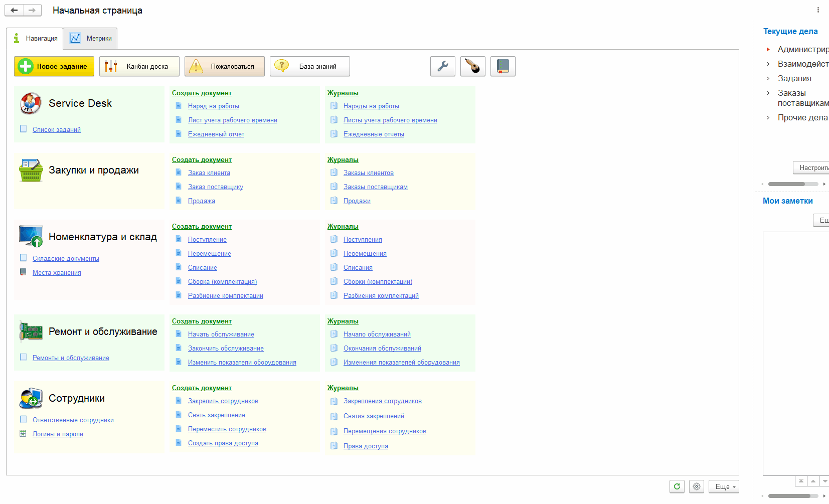829x504 pixels.
Task: Select the Навигация tab
Action: pos(35,39)
